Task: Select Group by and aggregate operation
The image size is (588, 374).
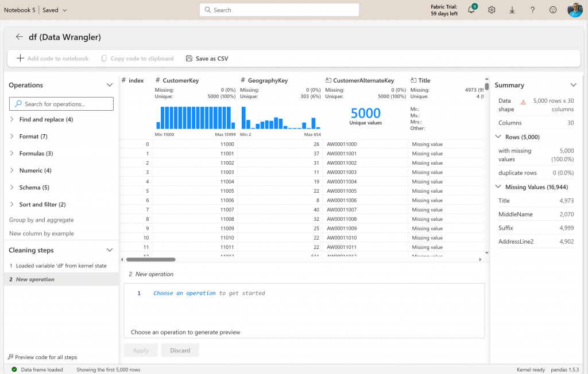Action: (x=41, y=220)
